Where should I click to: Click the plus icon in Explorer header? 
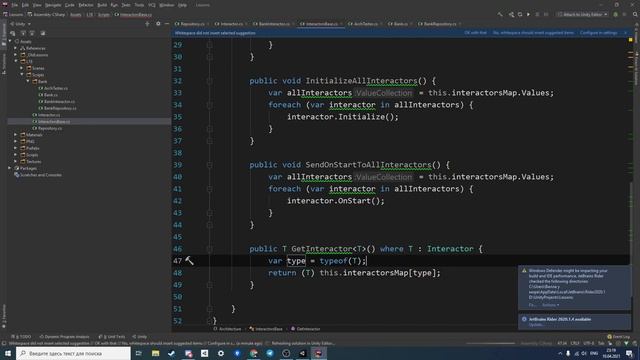pos(147,24)
